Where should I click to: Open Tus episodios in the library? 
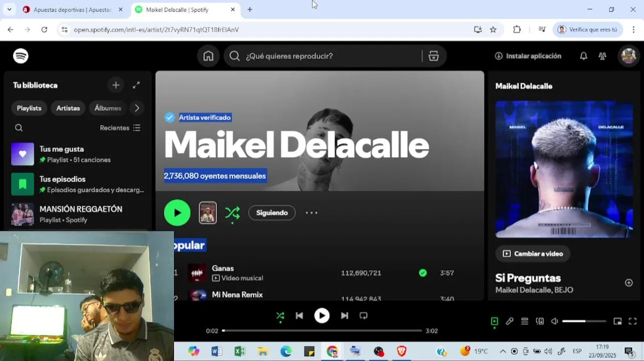[78, 184]
